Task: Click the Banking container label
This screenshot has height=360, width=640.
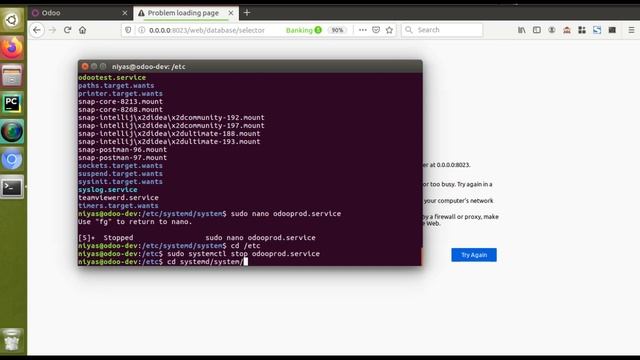Action: pyautogui.click(x=304, y=30)
